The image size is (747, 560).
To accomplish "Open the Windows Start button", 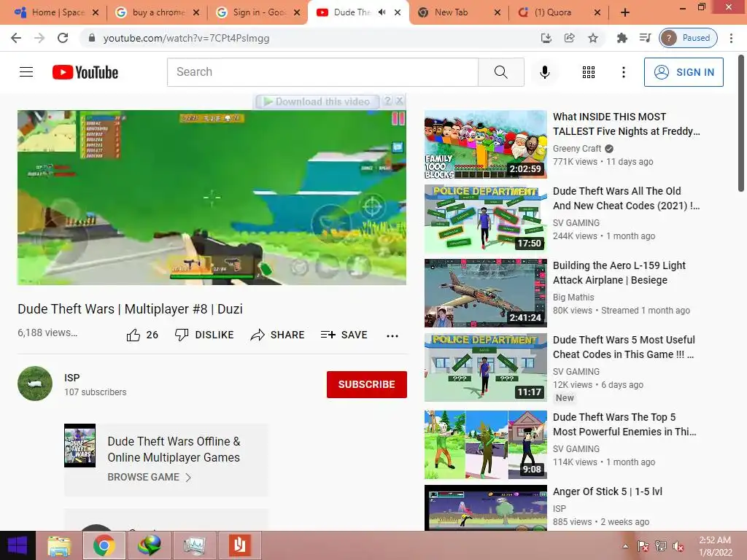I will click(18, 545).
